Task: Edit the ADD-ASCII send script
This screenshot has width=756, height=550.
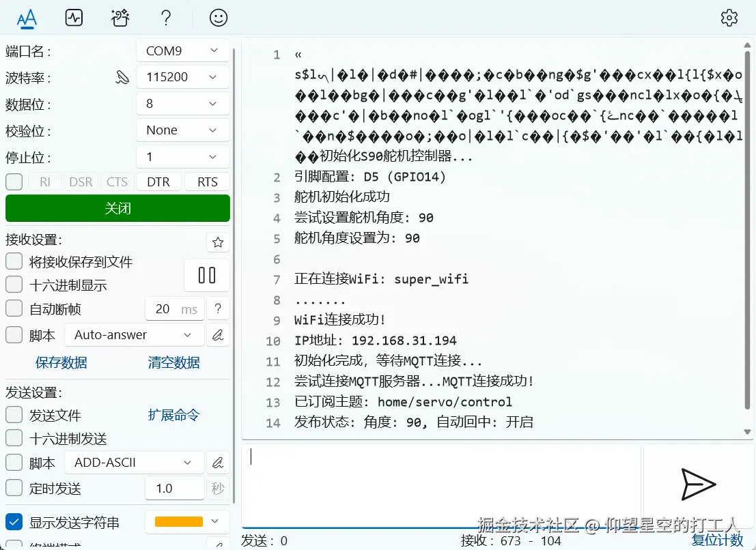Action: pos(218,463)
